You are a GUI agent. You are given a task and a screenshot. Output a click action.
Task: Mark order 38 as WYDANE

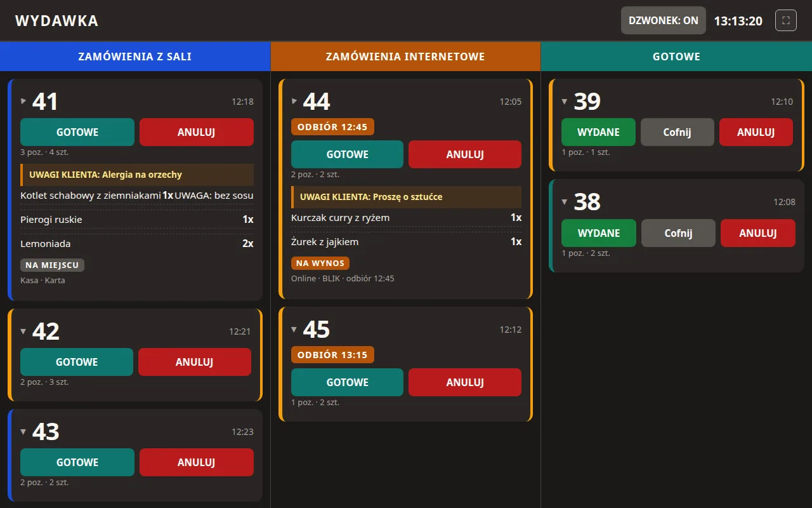[599, 233]
